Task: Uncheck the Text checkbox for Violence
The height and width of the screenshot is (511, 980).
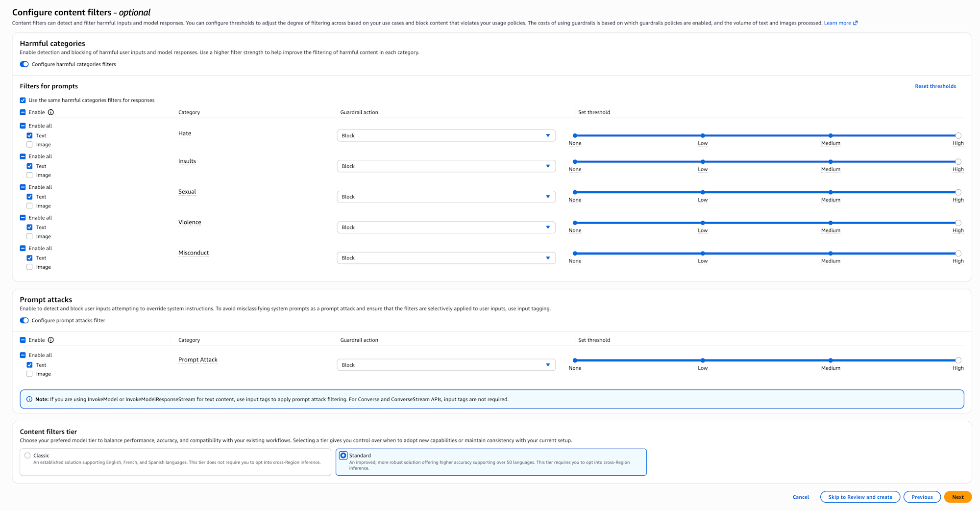Action: coord(30,228)
